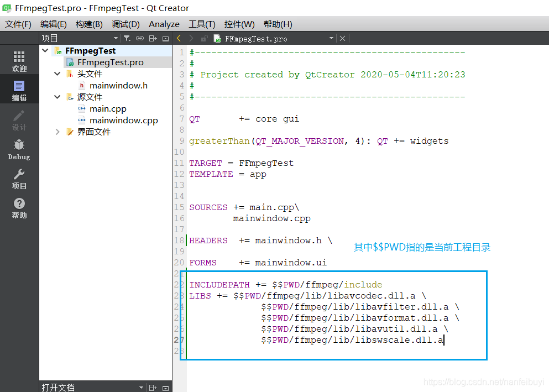Expand the 界面文件 folder
The height and width of the screenshot is (392, 549).
pyautogui.click(x=57, y=132)
